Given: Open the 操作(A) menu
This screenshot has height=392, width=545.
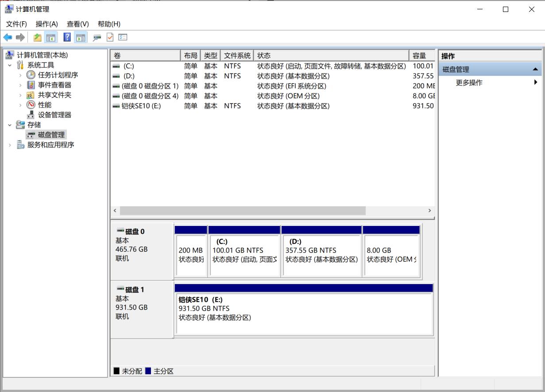Looking at the screenshot, I should pyautogui.click(x=46, y=24).
